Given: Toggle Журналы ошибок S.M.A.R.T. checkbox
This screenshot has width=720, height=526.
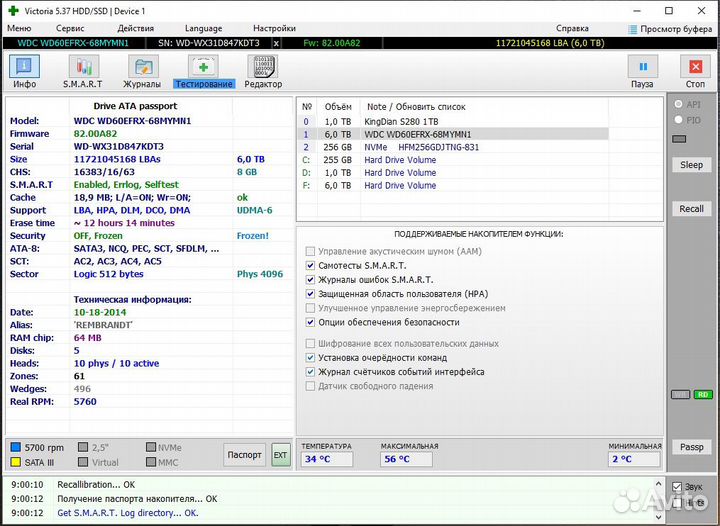Looking at the screenshot, I should (310, 280).
